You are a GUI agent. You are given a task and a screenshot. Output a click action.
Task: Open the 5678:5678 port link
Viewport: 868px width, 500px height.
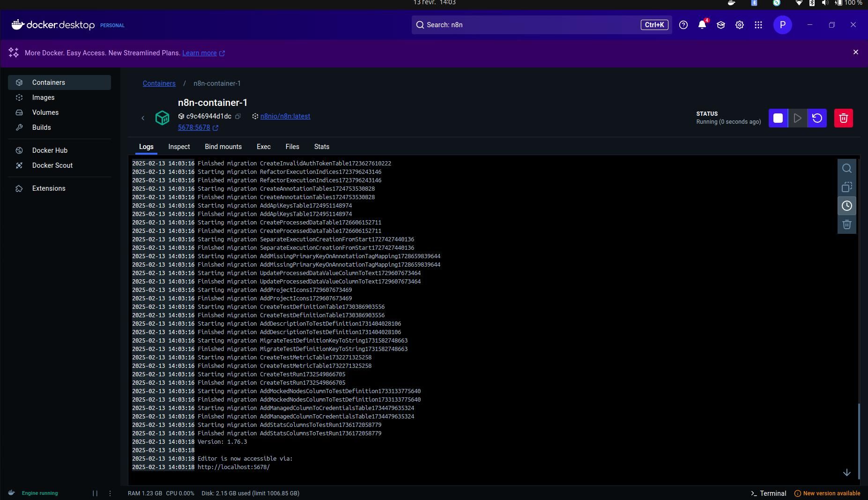point(194,127)
